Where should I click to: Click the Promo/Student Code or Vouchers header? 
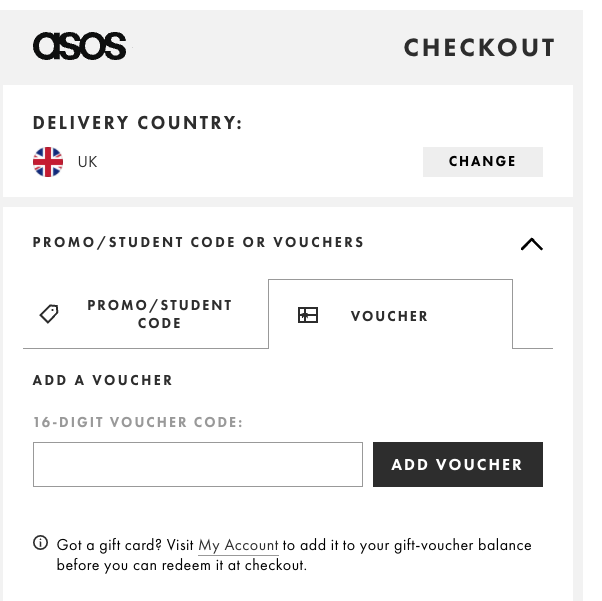pos(198,242)
